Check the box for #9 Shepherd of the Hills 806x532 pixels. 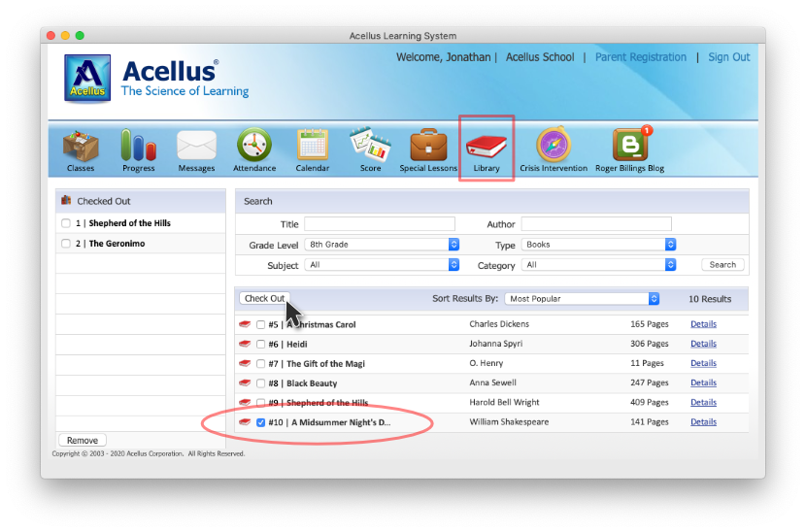click(260, 403)
